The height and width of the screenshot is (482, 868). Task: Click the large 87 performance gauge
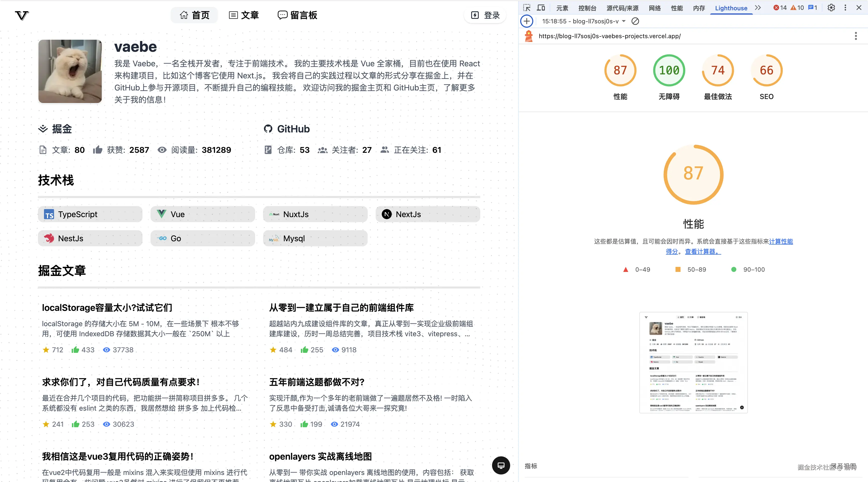[693, 175]
